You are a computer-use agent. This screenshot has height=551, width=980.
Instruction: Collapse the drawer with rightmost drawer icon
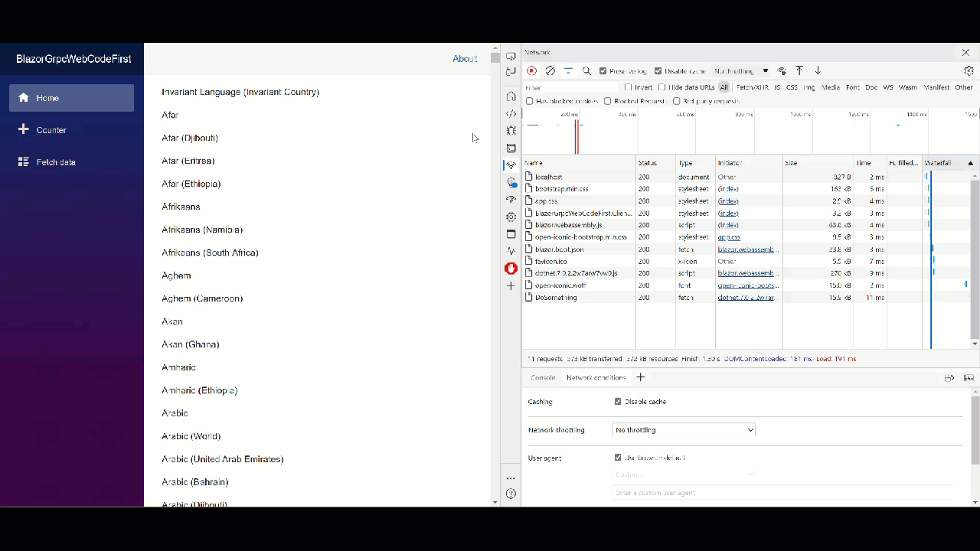click(x=969, y=377)
